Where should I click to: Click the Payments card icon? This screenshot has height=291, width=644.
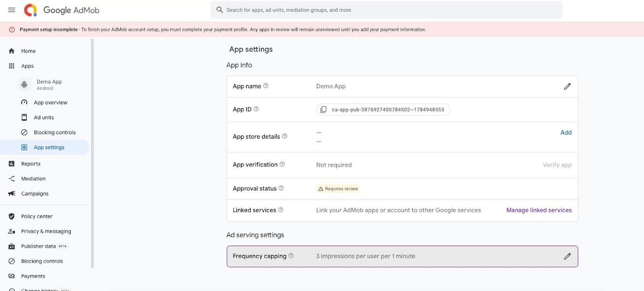point(12,276)
